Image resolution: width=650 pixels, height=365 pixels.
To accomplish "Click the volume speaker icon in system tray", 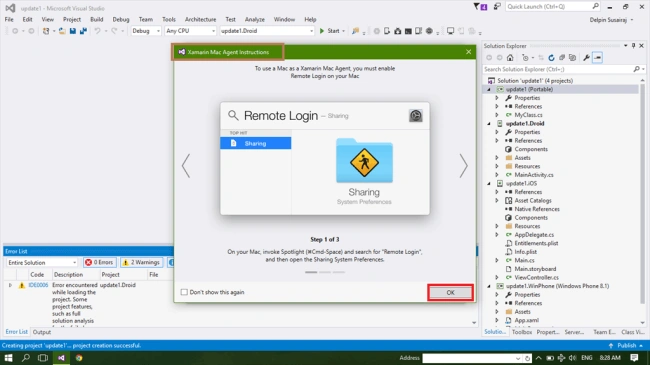I will (572, 358).
